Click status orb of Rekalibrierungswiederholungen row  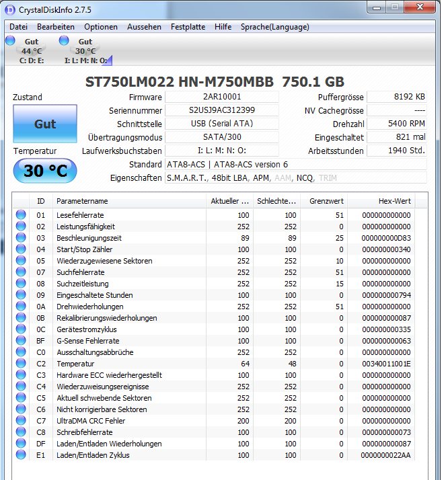21,317
